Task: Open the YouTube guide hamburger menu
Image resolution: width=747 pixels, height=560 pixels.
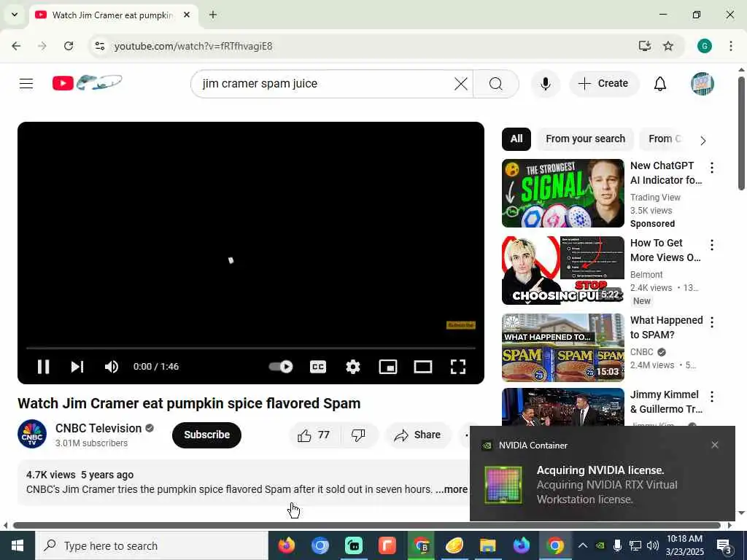Action: click(x=26, y=84)
